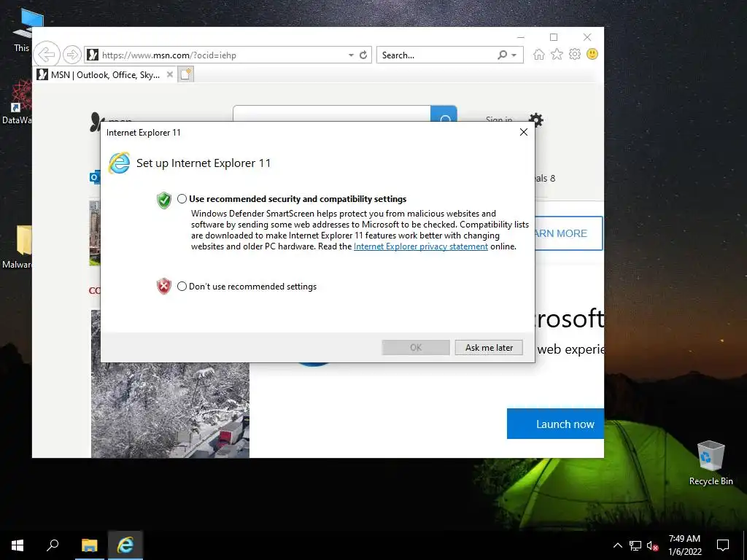Open taskbar search magnifier

pyautogui.click(x=53, y=545)
